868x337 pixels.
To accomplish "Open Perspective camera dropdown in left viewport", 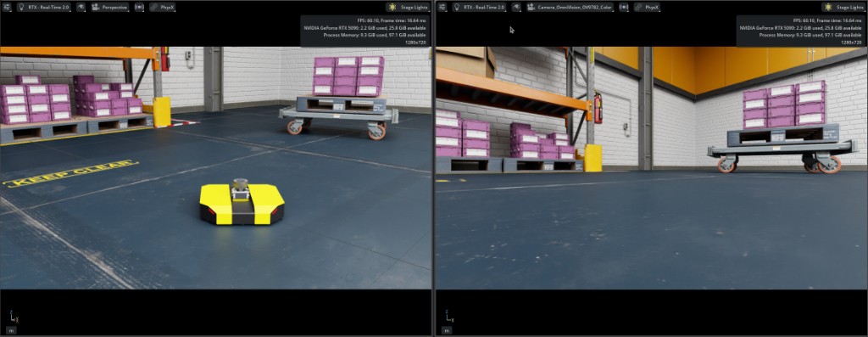I will [109, 7].
